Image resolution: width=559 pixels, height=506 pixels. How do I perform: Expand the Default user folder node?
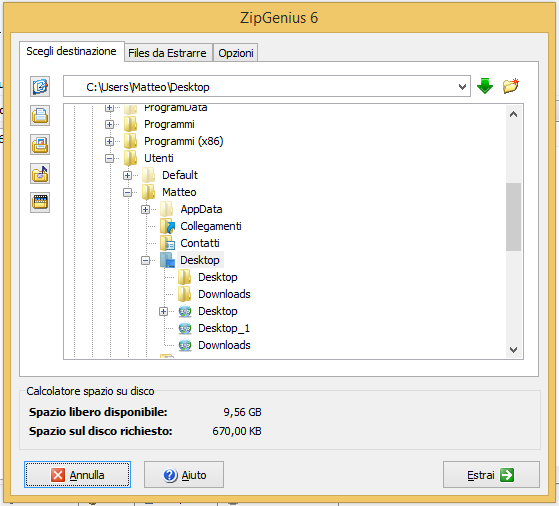click(127, 175)
